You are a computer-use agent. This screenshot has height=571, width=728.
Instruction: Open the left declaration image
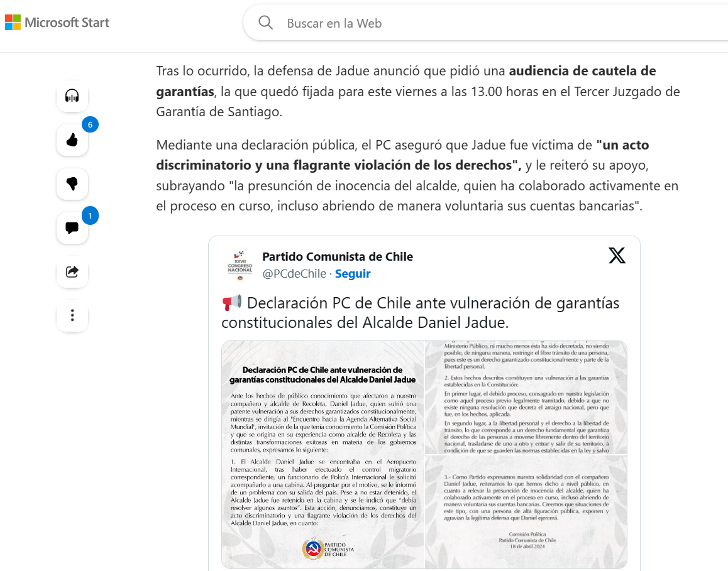pyautogui.click(x=323, y=455)
